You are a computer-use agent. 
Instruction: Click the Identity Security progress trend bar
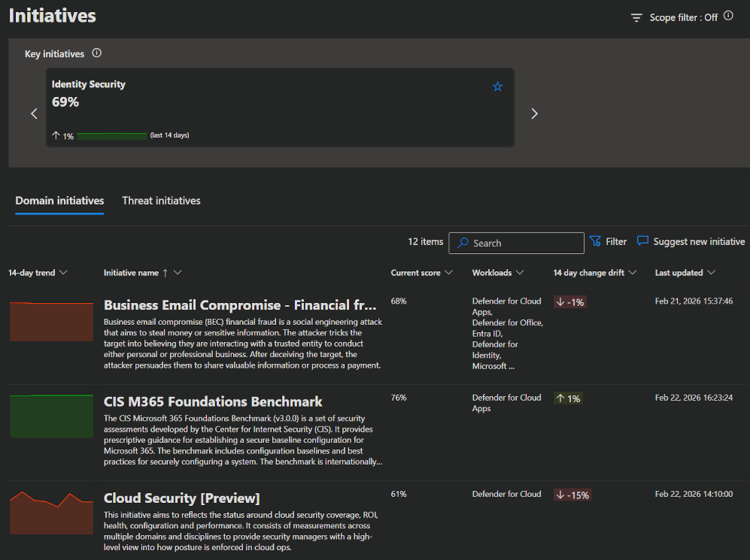111,136
